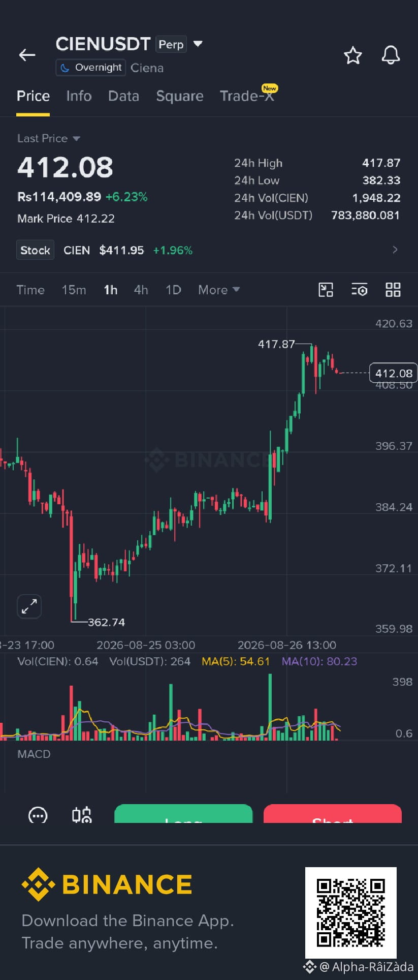Image resolution: width=418 pixels, height=980 pixels.
Task: Open the CIENUSDT pair selector dropdown arrow
Action: tap(198, 44)
